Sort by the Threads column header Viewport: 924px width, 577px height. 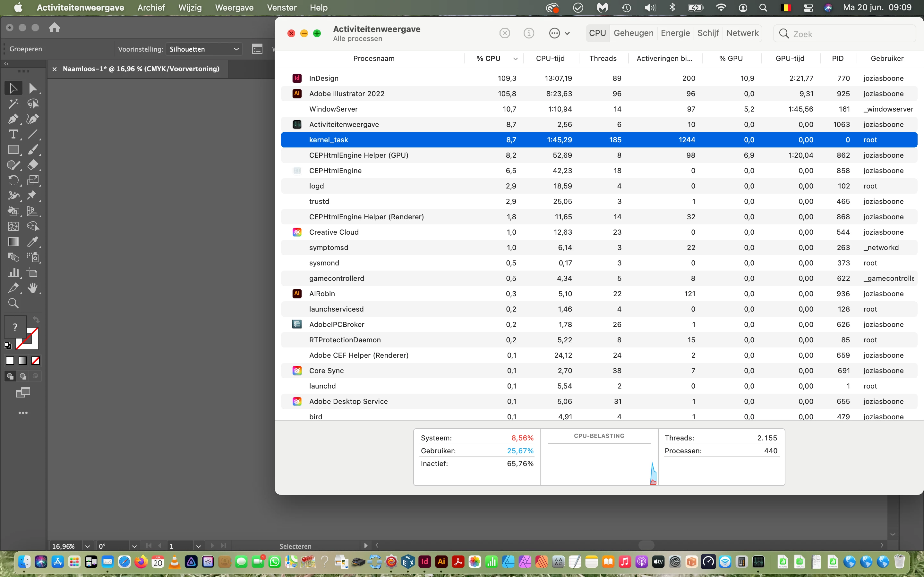pyautogui.click(x=603, y=58)
